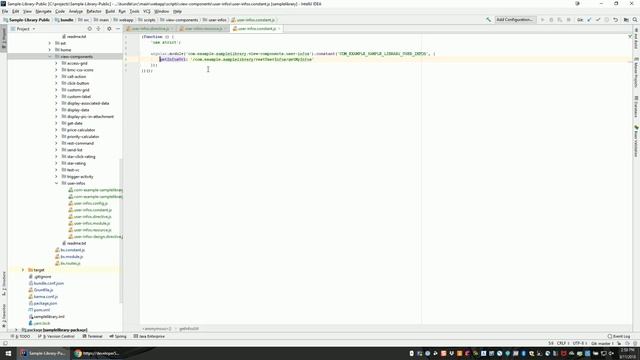This screenshot has height=360, width=640.
Task: Switch to the user-infos.resource.js tab
Action: point(203,29)
